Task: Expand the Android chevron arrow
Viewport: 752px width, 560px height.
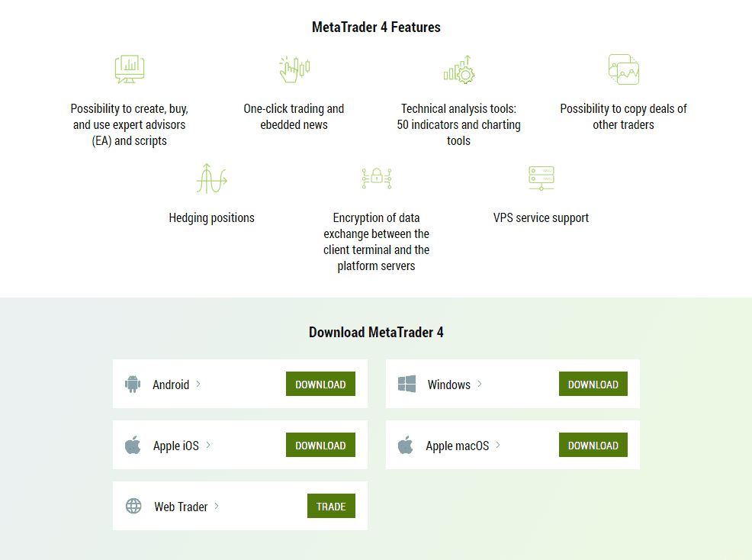Action: click(198, 384)
